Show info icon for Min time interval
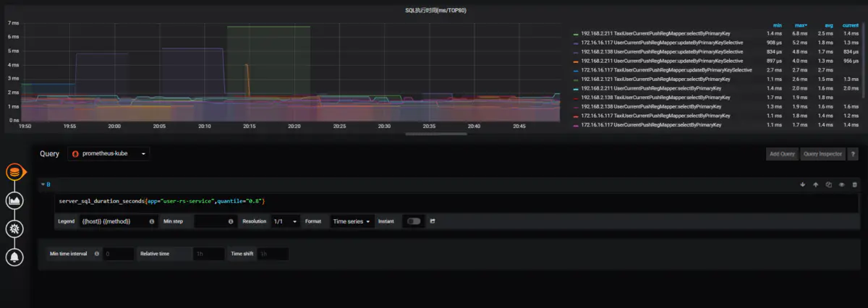This screenshot has height=308, width=868. coord(97,254)
